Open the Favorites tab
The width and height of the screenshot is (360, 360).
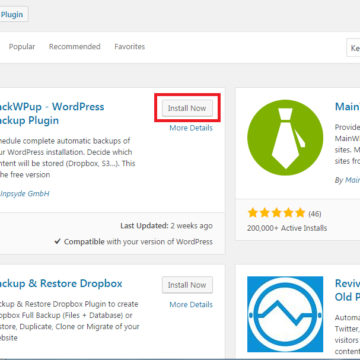click(130, 47)
